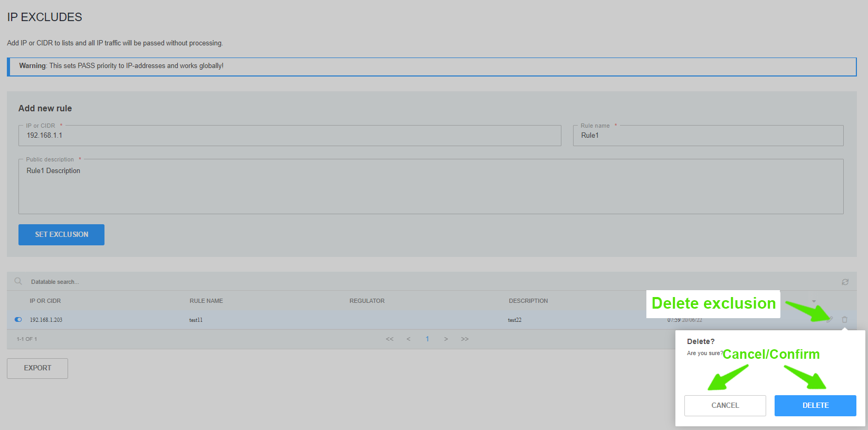Click the magnifier search icon

pos(18,281)
